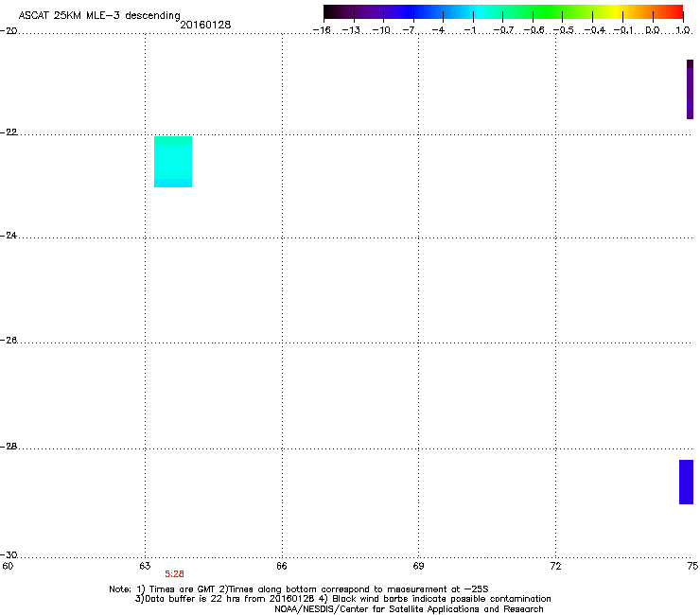Click the color bar label -13
Image resolution: width=700 pixels, height=615 pixels.
(x=351, y=30)
